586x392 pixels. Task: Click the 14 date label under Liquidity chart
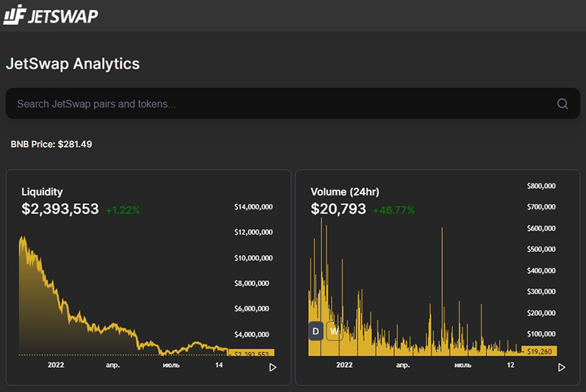[219, 365]
